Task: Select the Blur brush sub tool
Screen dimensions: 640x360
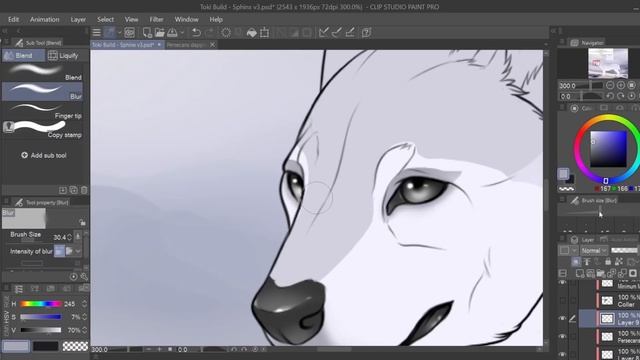Action: tap(42, 91)
